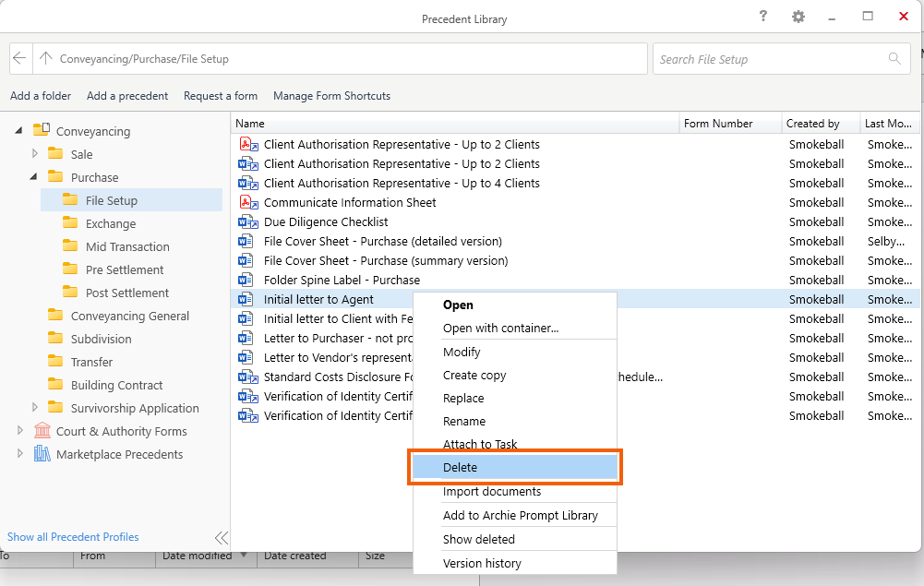Click the up-folder arrow icon
The width and height of the screenshot is (924, 586).
[x=45, y=59]
